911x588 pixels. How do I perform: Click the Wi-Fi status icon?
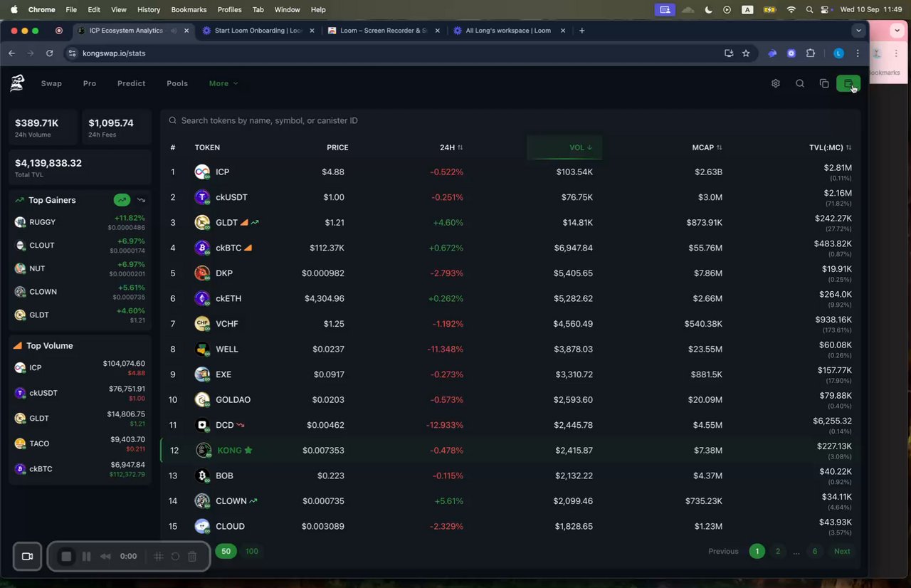tap(791, 9)
